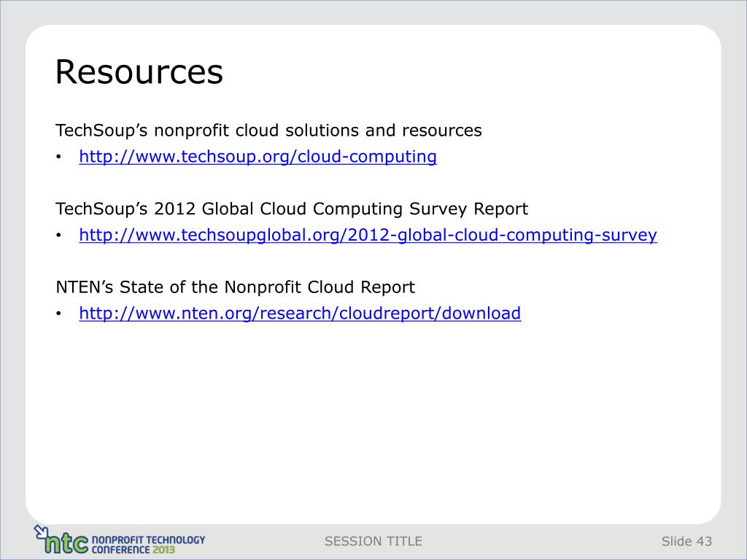Select "TechSoup's nonprofit cloud solutions and resources" text
This screenshot has width=747, height=560.
pos(268,131)
